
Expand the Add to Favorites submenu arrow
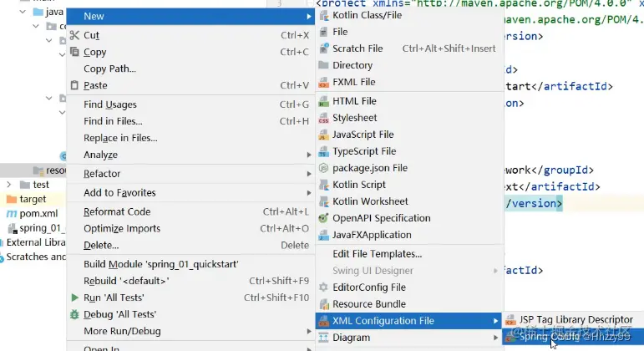[x=309, y=193]
